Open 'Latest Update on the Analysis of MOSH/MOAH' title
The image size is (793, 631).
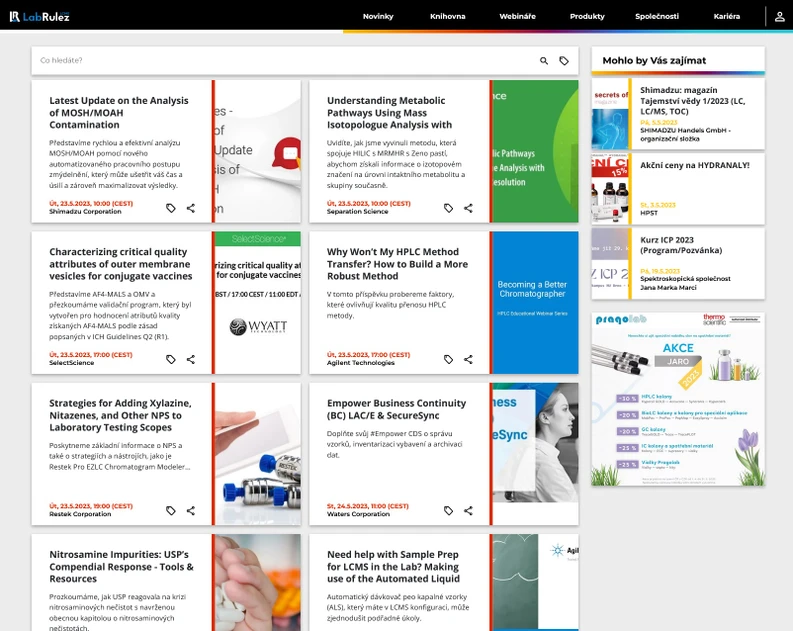click(119, 113)
